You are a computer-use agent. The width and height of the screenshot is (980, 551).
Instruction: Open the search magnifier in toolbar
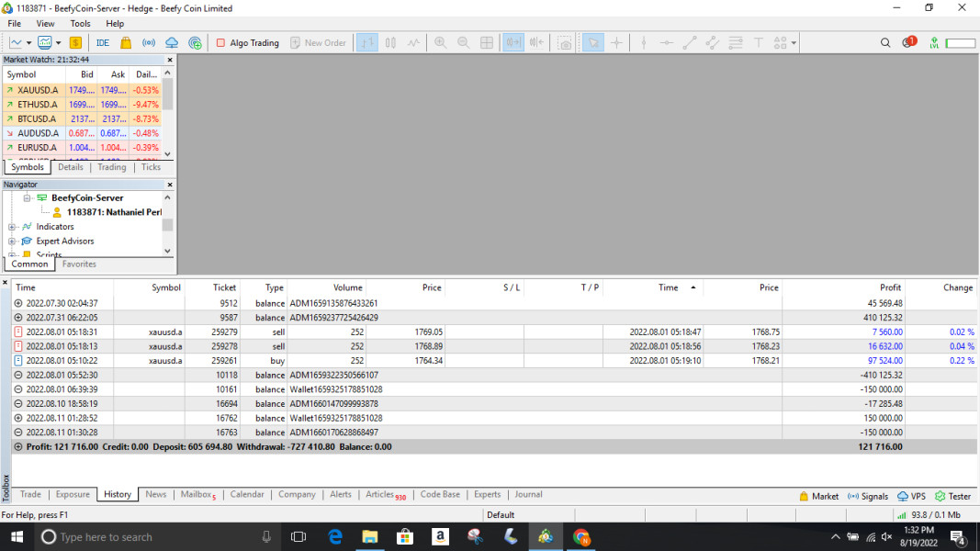click(x=885, y=42)
